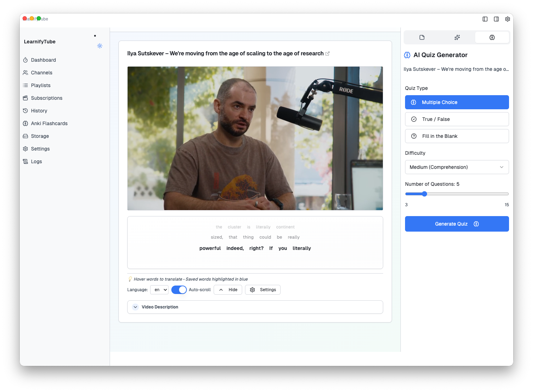Toggle the left panel layout view
Image resolution: width=533 pixels, height=392 pixels.
tap(485, 19)
